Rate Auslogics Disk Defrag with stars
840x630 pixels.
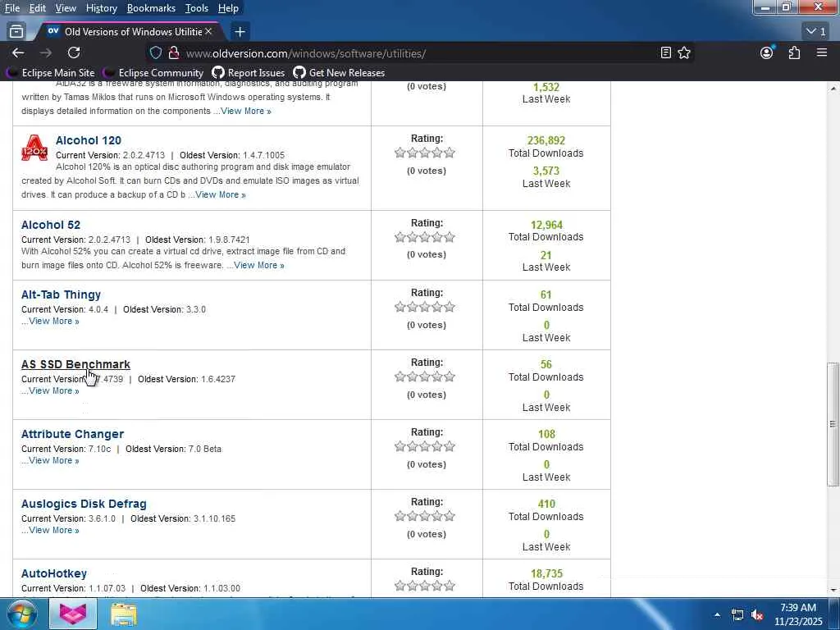click(425, 516)
